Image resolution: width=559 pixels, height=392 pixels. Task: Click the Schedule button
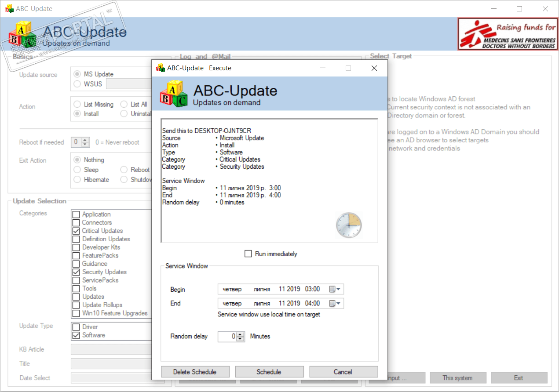(x=269, y=372)
